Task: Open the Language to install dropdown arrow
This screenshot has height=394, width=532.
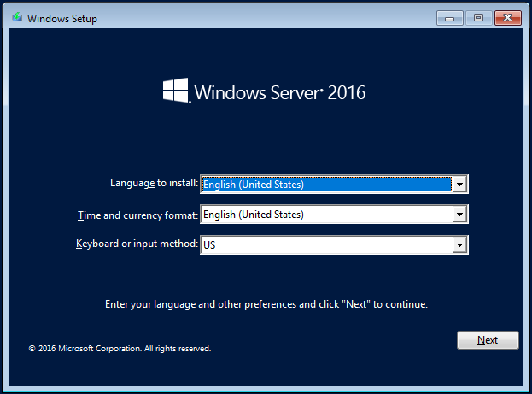Action: [x=459, y=185]
